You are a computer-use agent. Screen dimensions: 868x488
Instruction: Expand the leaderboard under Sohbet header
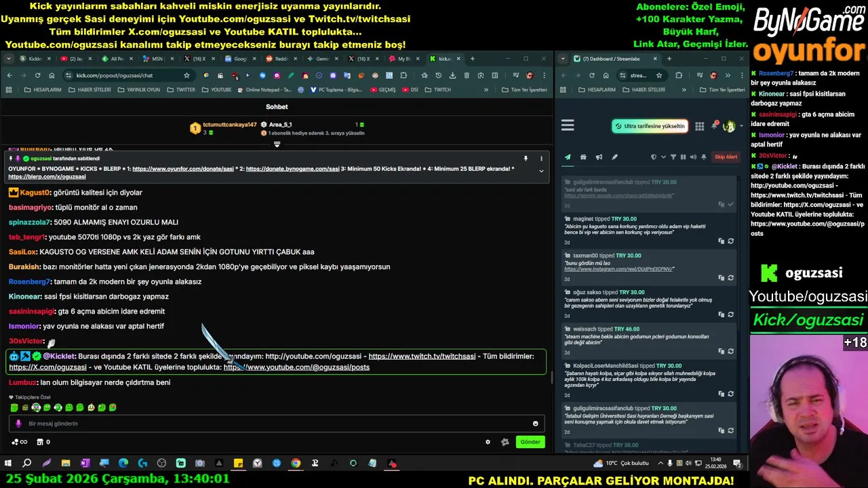pos(277,144)
